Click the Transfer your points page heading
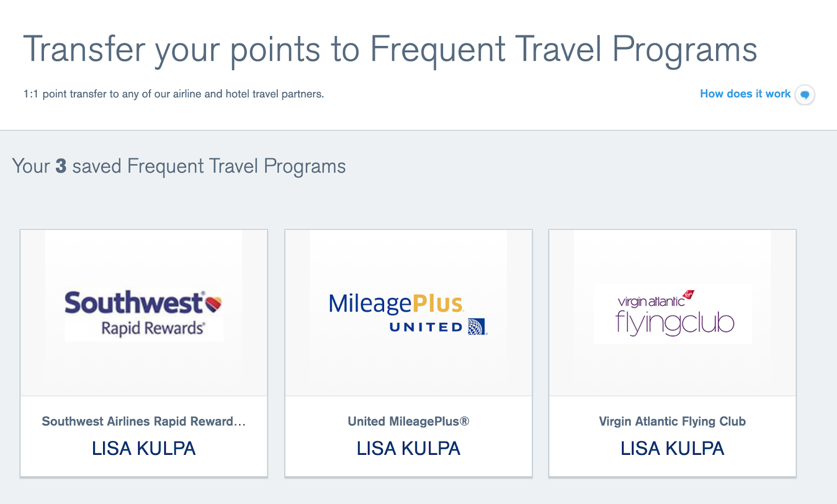Viewport: 837px width, 504px height. click(390, 50)
